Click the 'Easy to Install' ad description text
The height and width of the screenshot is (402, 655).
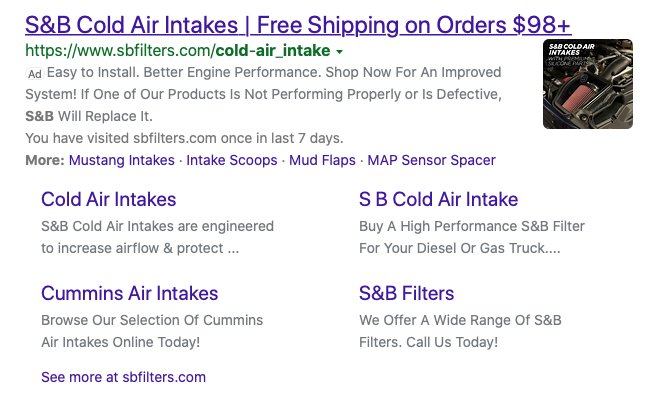coord(263,94)
